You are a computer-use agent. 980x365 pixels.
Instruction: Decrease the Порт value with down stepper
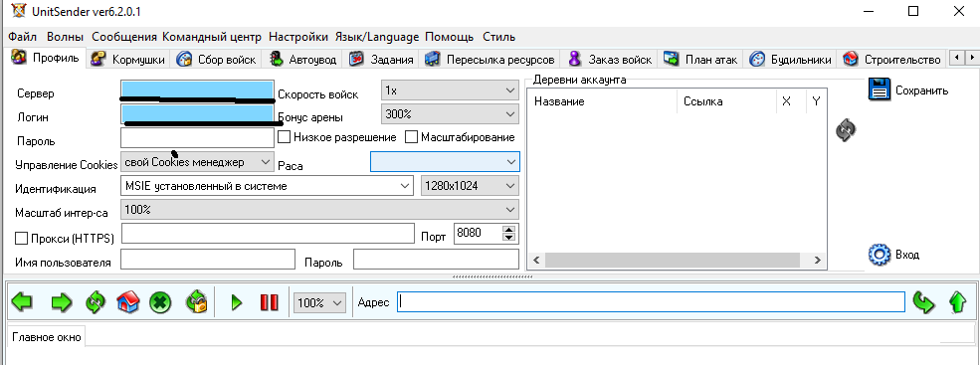(509, 238)
